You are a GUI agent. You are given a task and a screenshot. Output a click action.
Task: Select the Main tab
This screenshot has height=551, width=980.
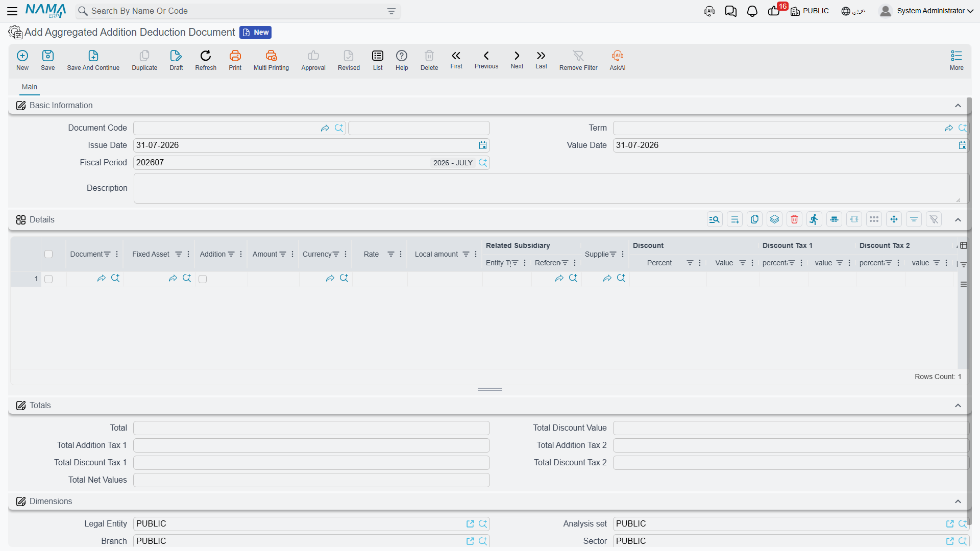pyautogui.click(x=30, y=87)
